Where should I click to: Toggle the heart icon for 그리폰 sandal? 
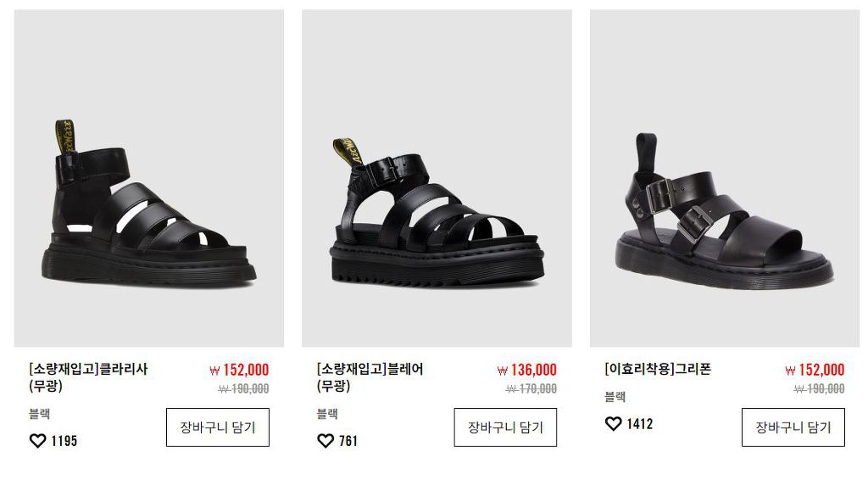(x=614, y=423)
